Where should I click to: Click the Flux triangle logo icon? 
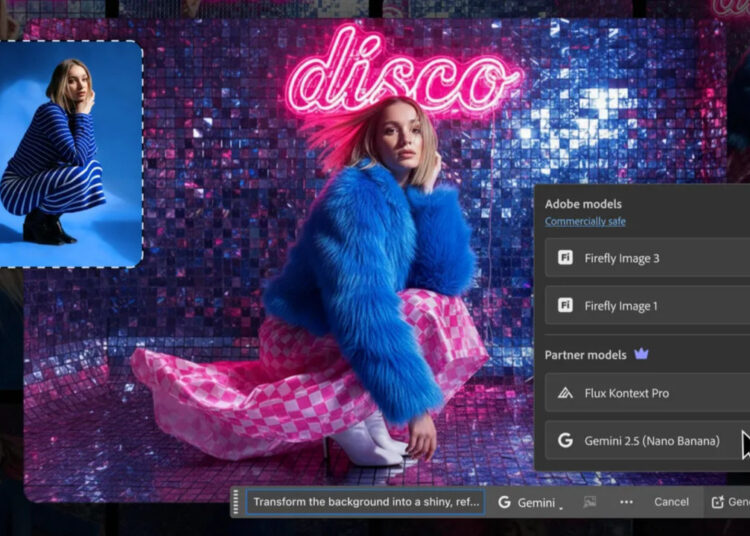(x=565, y=393)
